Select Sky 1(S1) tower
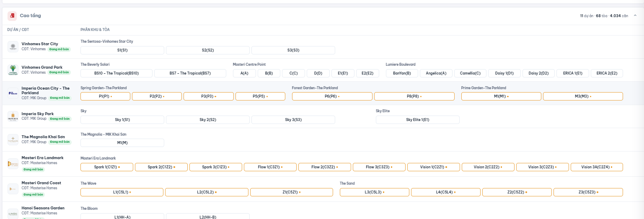The height and width of the screenshot is (219, 644). coord(122,120)
